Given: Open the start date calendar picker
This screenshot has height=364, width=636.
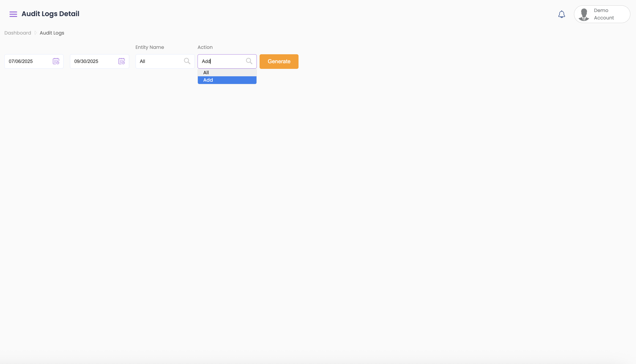Looking at the screenshot, I should click(56, 61).
